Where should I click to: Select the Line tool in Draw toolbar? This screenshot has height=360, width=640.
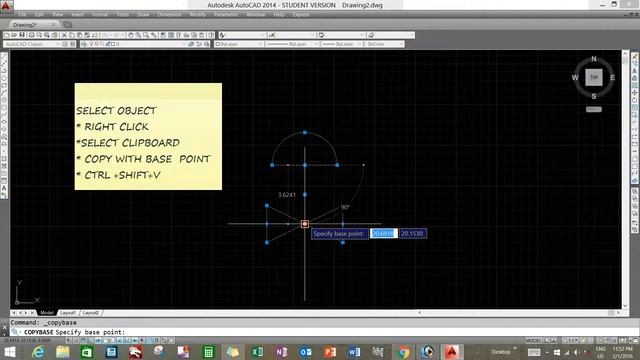[4, 56]
